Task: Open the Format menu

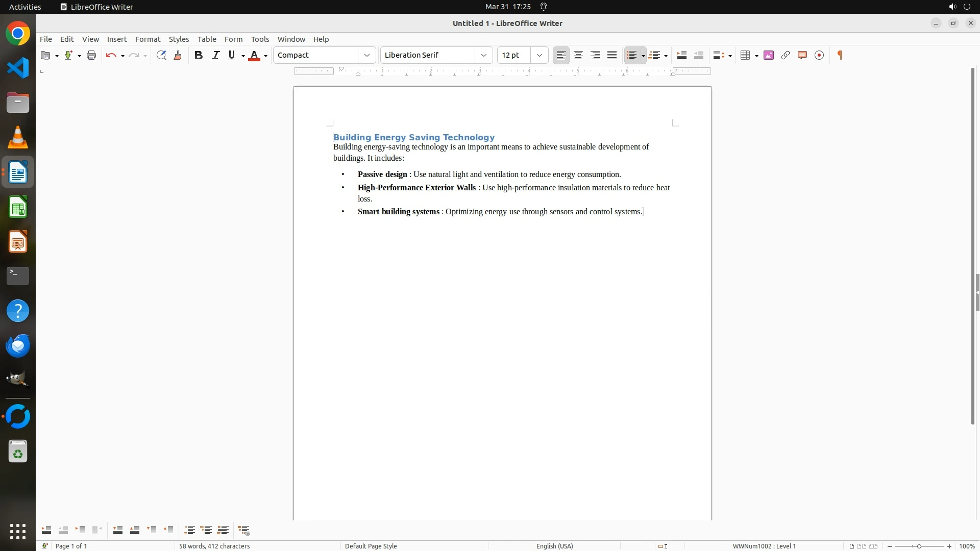Action: pos(148,39)
